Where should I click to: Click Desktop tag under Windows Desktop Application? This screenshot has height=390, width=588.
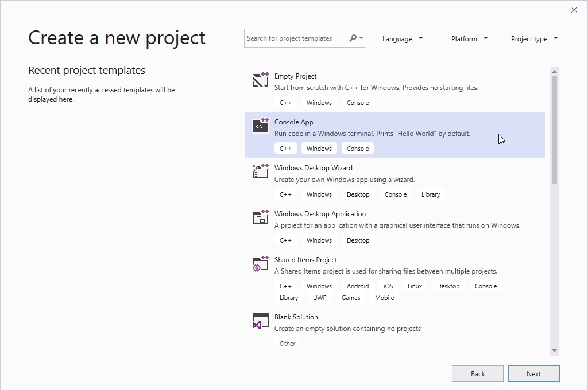click(x=358, y=240)
